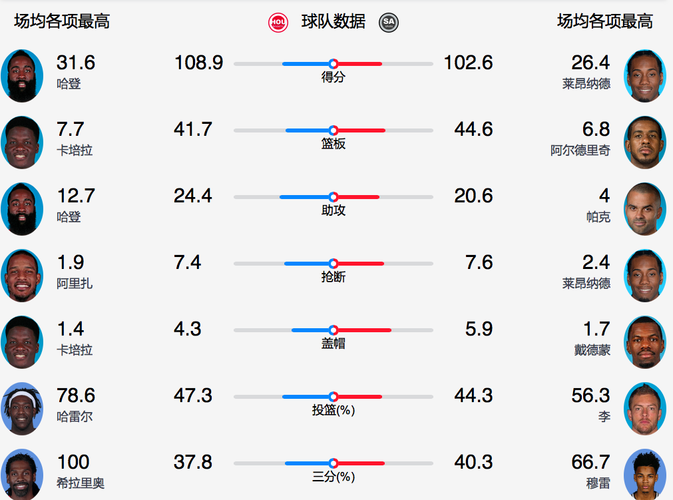The height and width of the screenshot is (500, 673).
Task: Open the 哈登 name link under 12.7
Action: point(69,217)
